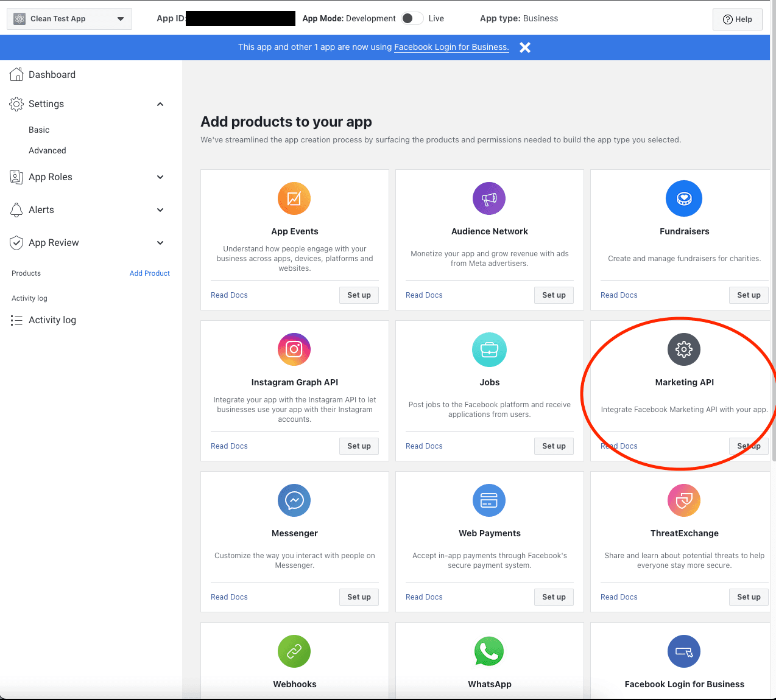The image size is (776, 700).
Task: Set up the Marketing API product
Action: 749,446
